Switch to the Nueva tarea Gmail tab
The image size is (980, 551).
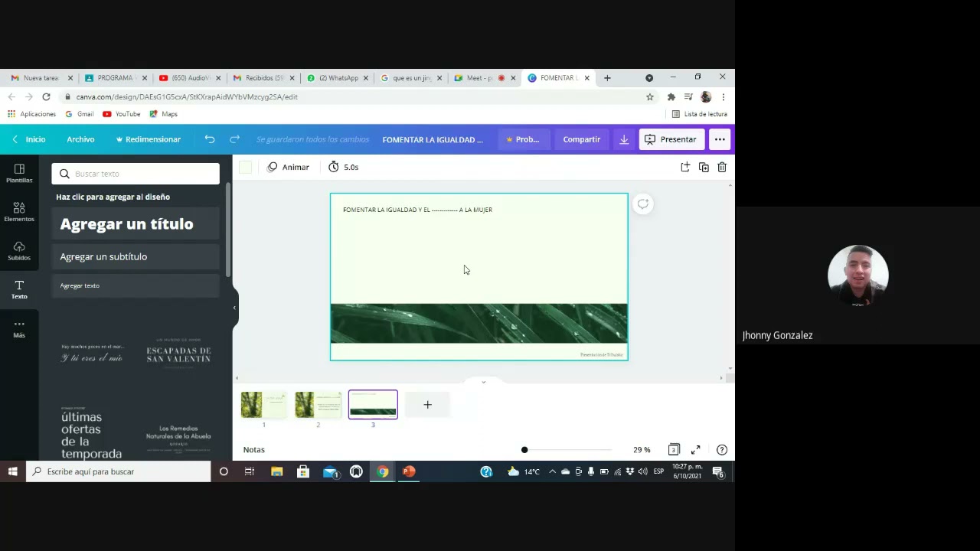[x=41, y=78]
